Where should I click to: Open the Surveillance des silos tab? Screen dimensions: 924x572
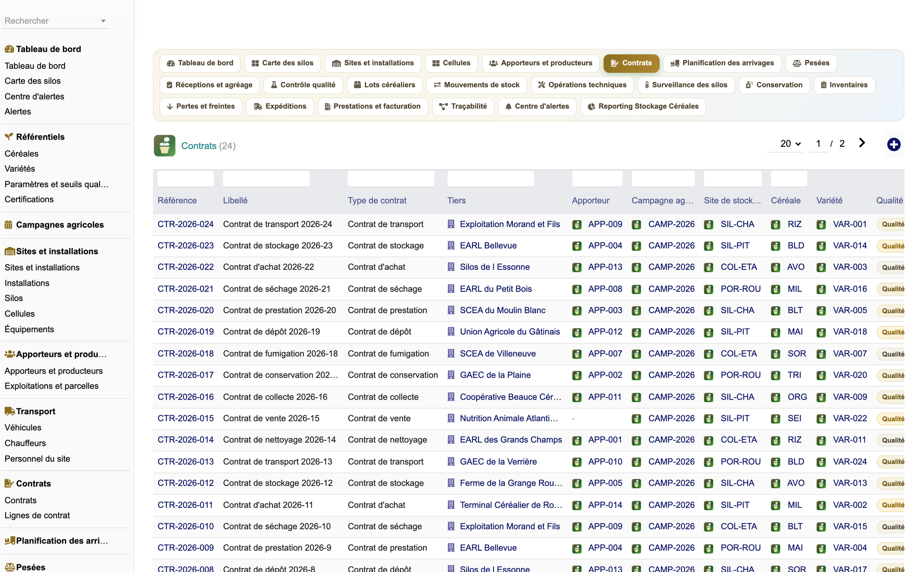[685, 85]
